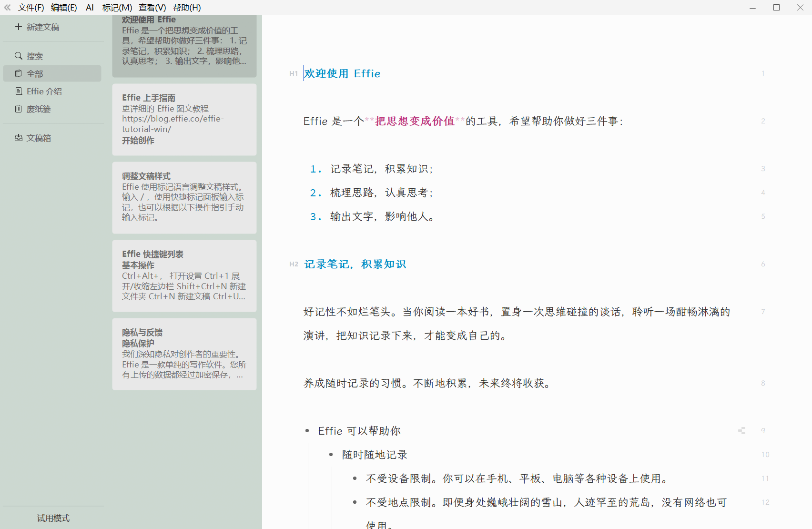This screenshot has height=529, width=812.
Task: Open the 查看(V) menu
Action: click(152, 8)
